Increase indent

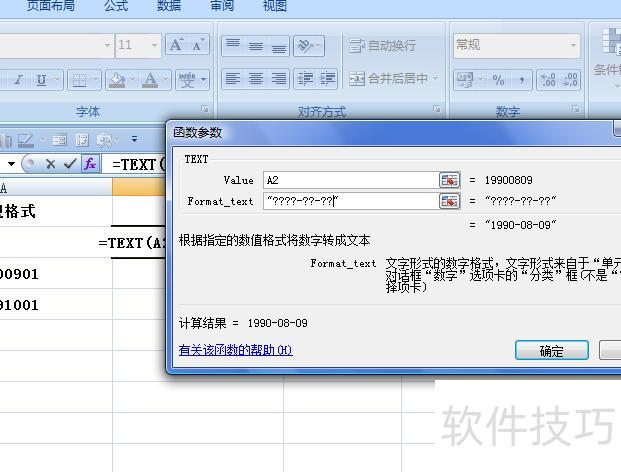click(x=328, y=78)
